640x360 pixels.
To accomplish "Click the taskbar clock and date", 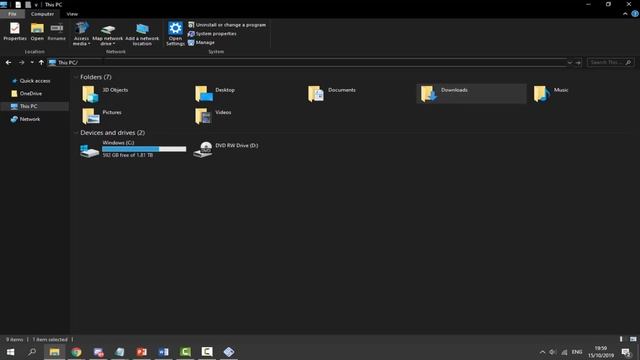I will pos(601,352).
